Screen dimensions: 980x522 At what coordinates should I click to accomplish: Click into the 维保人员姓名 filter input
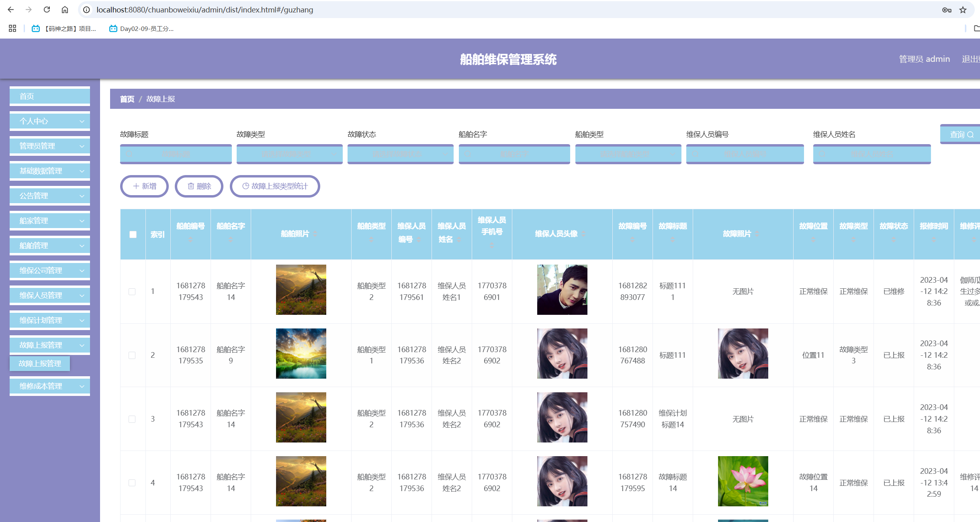click(x=872, y=154)
